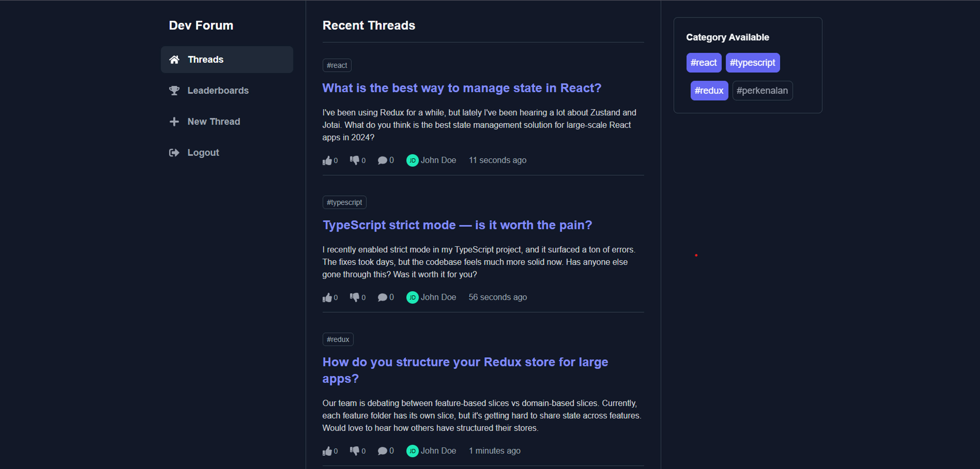Image resolution: width=980 pixels, height=469 pixels.
Task: Click John Doe's avatar on the TypeScript thread
Action: (x=412, y=297)
